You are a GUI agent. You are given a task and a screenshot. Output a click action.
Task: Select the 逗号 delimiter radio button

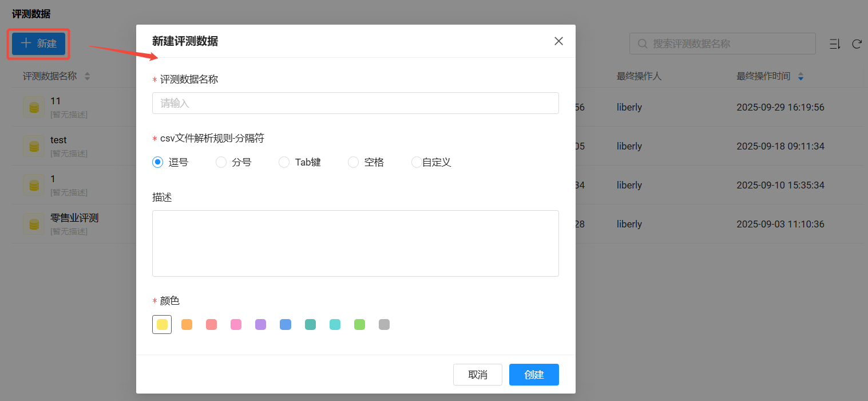coord(158,163)
